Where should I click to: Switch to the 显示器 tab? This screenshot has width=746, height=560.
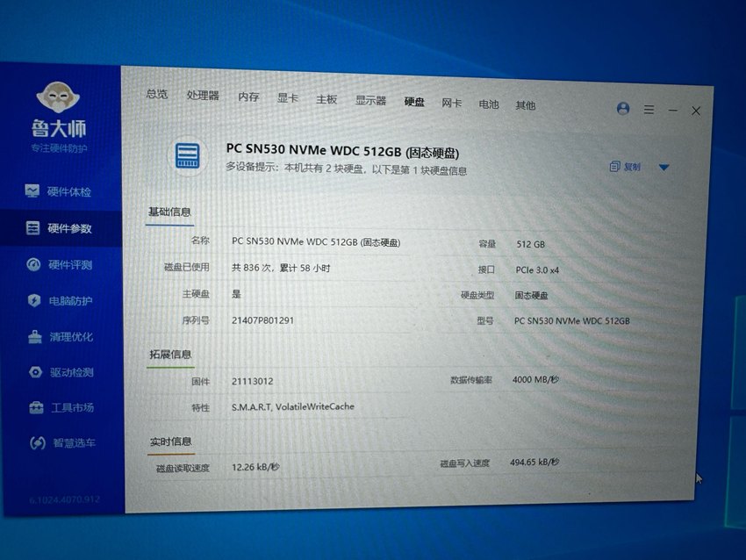(x=370, y=100)
